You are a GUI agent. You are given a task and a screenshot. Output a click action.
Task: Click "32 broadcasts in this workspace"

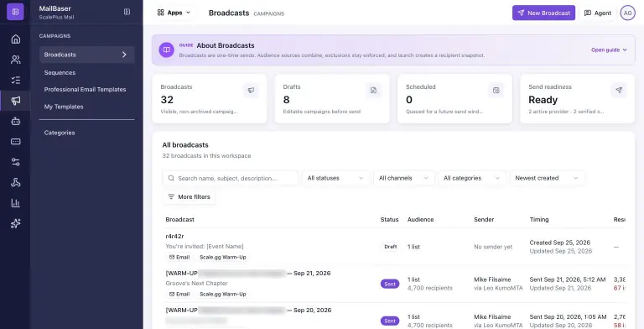pyautogui.click(x=206, y=155)
